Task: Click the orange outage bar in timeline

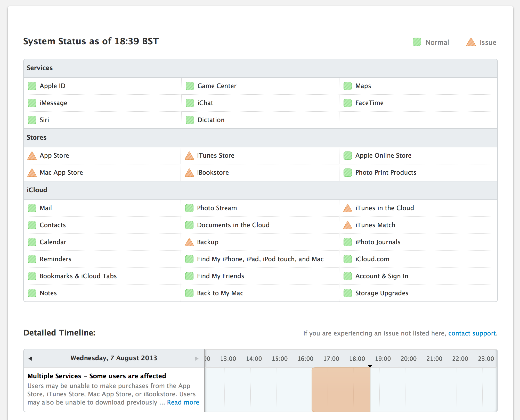Action: [x=341, y=390]
